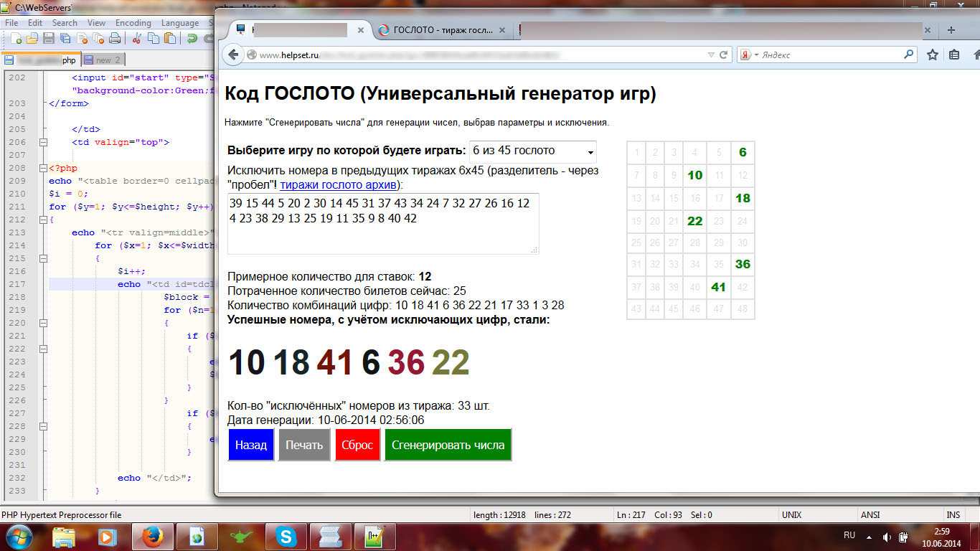980x551 pixels.
Task: Open game selection dropdown '6 из 45 гослото'
Action: pos(532,151)
